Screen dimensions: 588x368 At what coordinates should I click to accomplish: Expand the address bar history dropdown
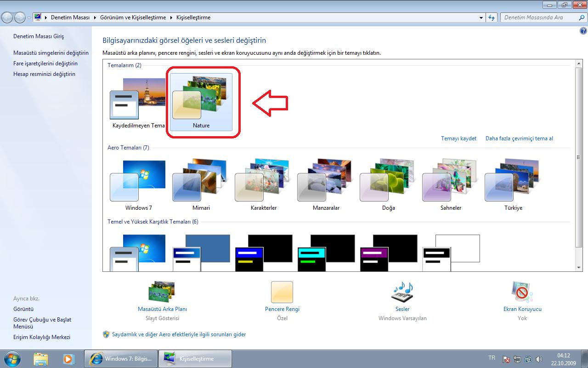[x=481, y=17]
